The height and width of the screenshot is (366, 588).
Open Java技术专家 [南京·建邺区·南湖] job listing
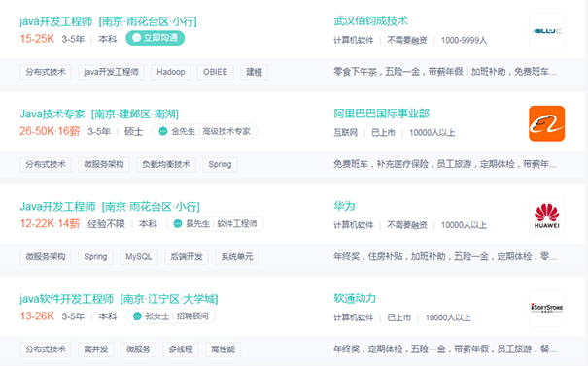tap(99, 114)
